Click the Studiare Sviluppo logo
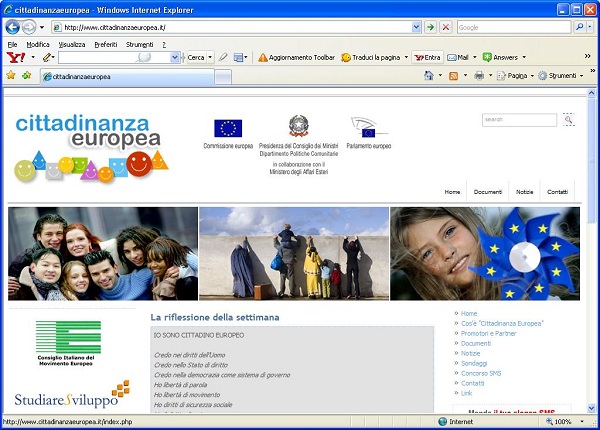Image resolution: width=600 pixels, height=430 pixels. (x=72, y=394)
